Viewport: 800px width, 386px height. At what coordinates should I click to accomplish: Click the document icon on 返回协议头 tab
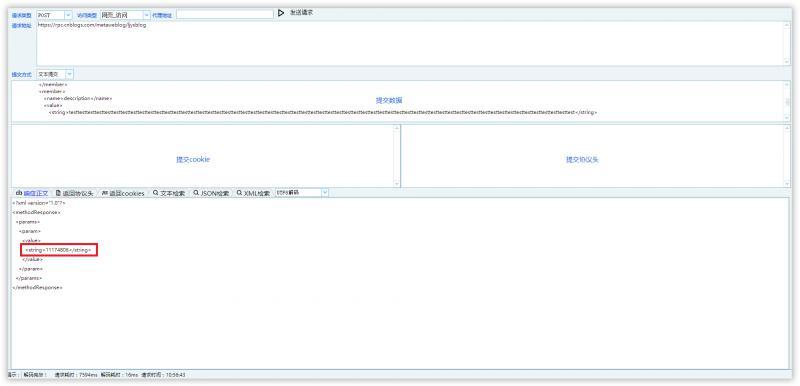click(x=58, y=193)
